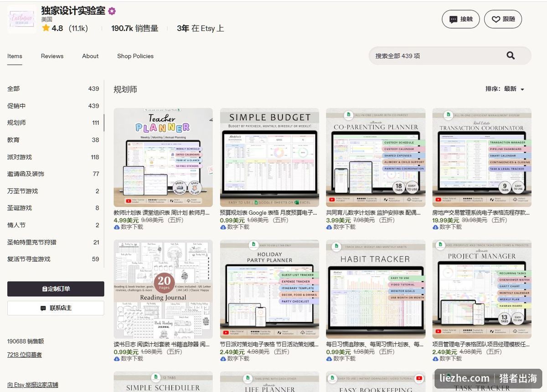Click download icon under Habit Tracker listing
This screenshot has width=547, height=392.
[329, 359]
